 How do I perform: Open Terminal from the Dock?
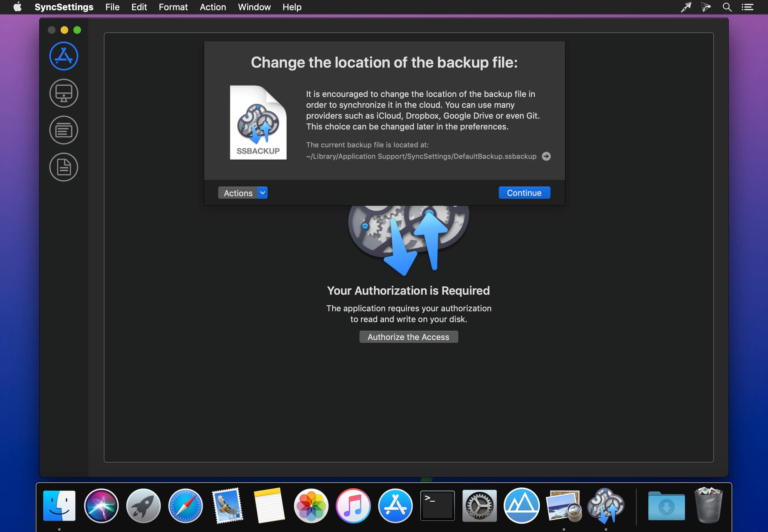pyautogui.click(x=437, y=505)
